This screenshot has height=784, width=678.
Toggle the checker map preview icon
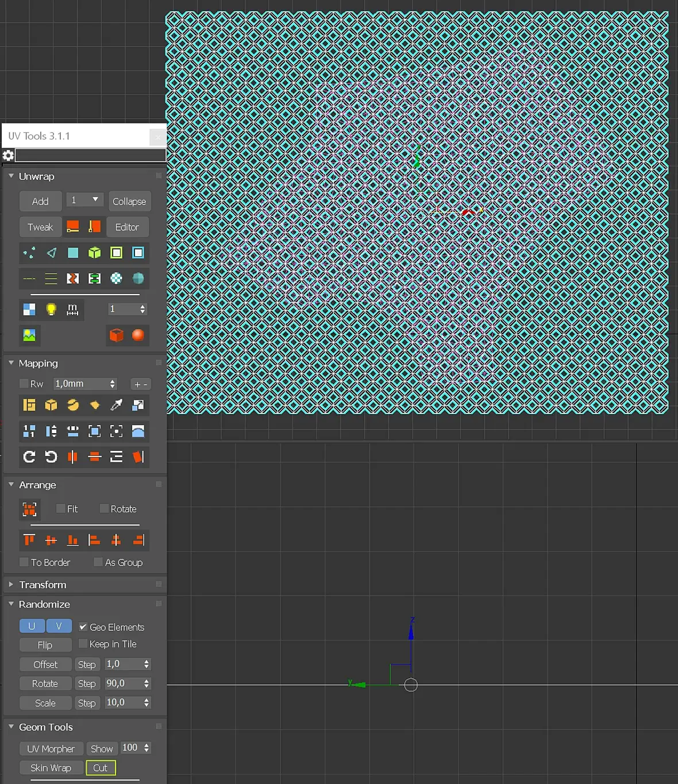point(29,310)
